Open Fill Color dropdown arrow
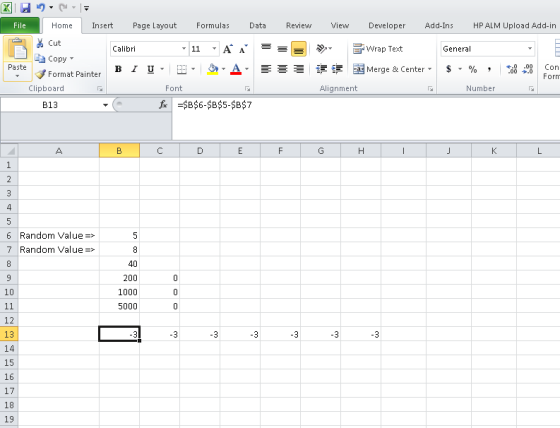 pos(224,69)
